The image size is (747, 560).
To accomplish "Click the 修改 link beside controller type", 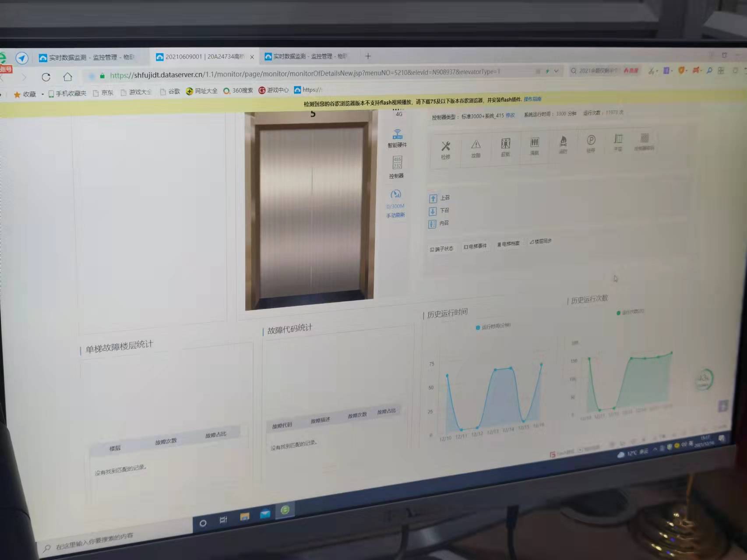I will (510, 116).
